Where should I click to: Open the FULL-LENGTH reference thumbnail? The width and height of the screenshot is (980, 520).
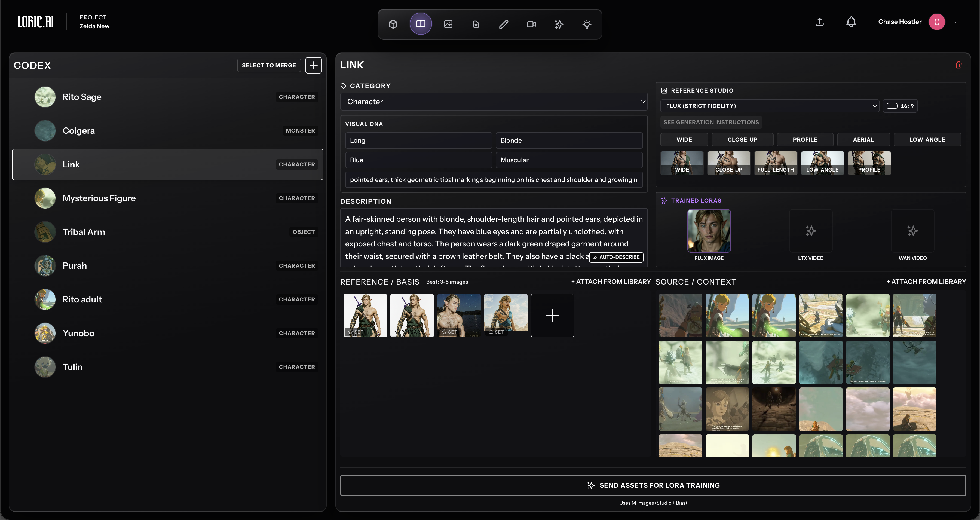point(776,163)
